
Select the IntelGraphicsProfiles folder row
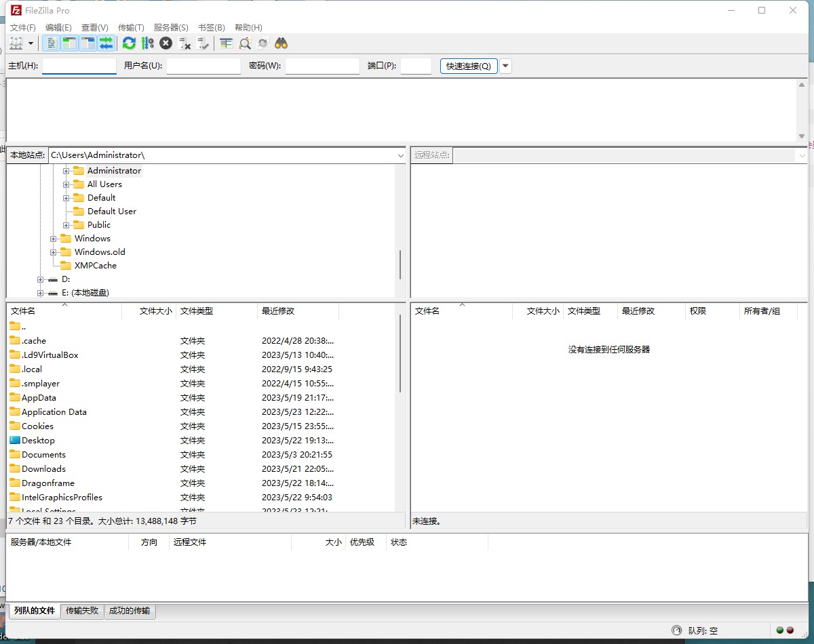tap(201, 498)
